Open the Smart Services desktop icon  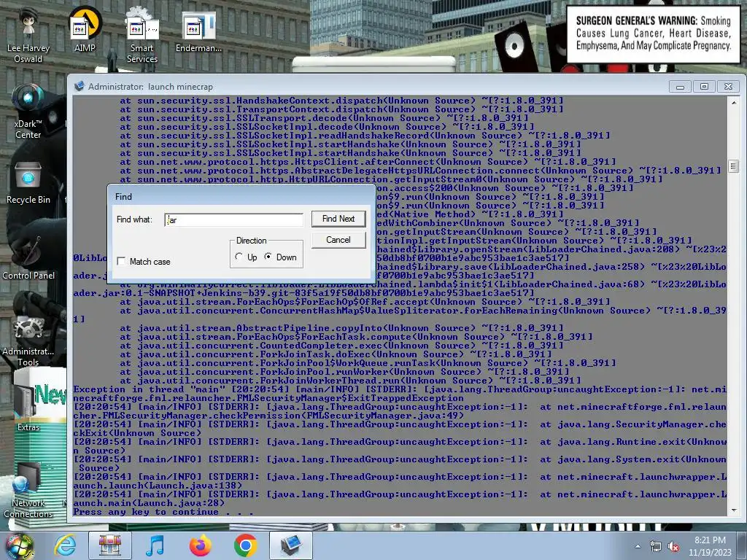[142, 36]
